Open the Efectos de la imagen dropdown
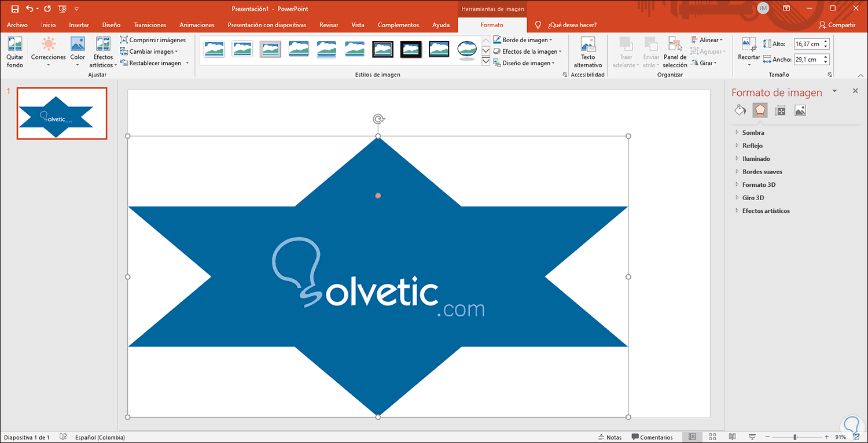 [527, 51]
